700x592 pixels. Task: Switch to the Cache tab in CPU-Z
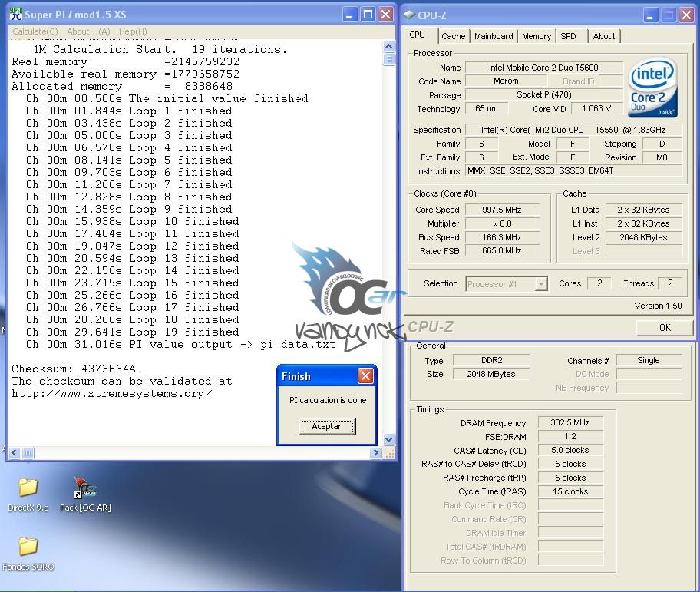pos(453,36)
